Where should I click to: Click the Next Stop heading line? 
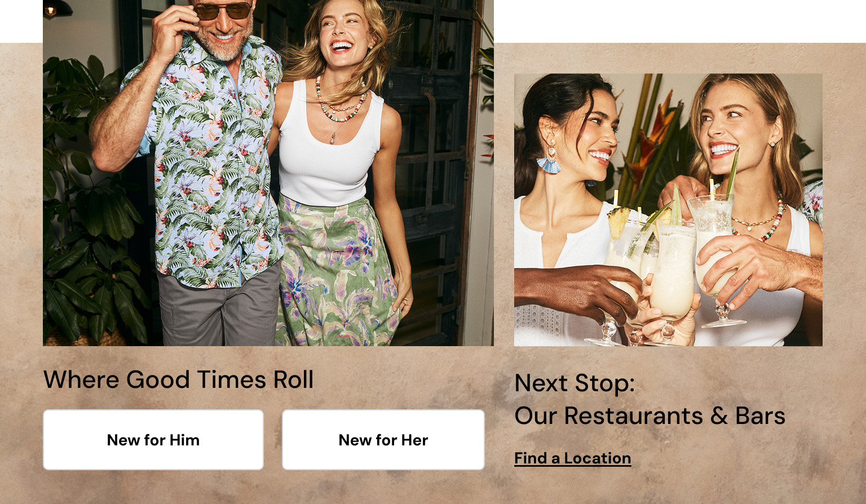click(x=575, y=383)
